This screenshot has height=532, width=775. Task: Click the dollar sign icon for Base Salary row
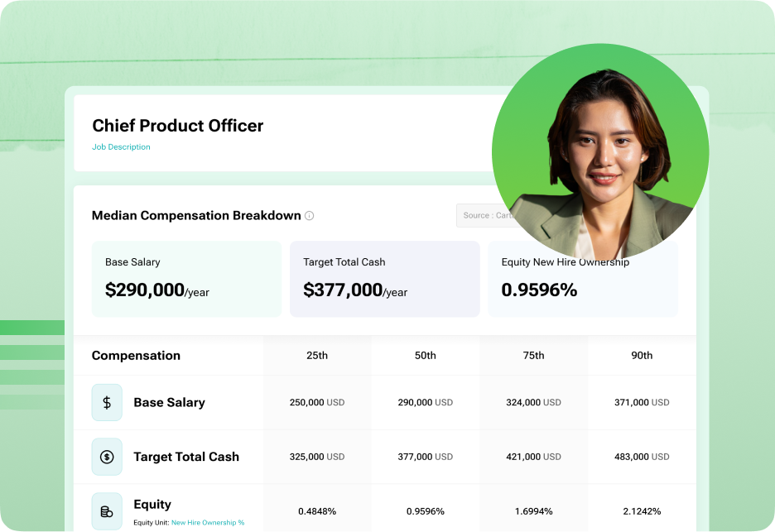pyautogui.click(x=107, y=403)
